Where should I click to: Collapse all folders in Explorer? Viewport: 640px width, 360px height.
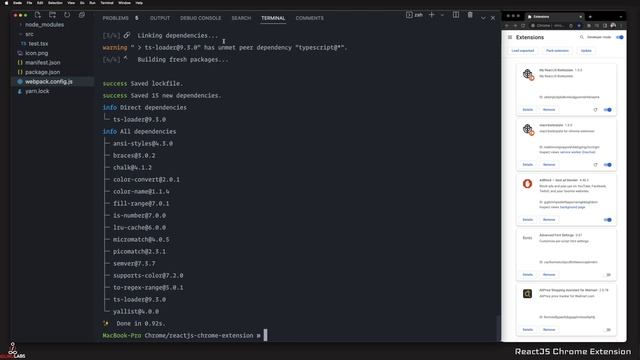(x=82, y=15)
